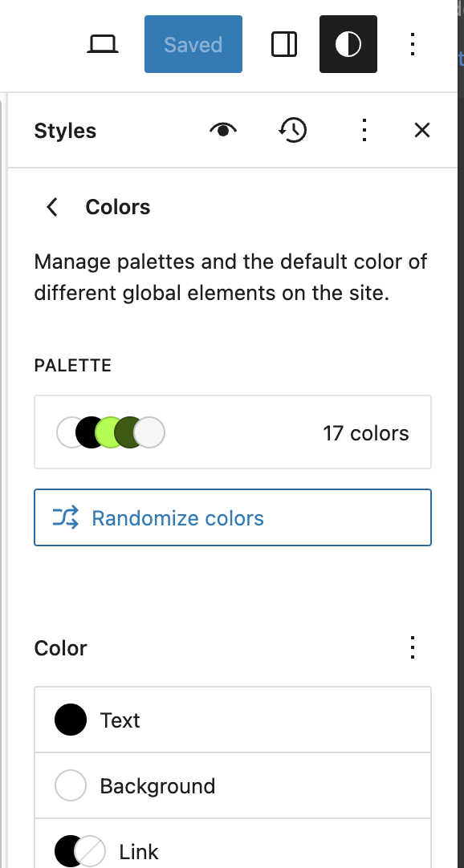The height and width of the screenshot is (868, 464).
Task: Click the Randomize colors button
Action: pyautogui.click(x=232, y=517)
